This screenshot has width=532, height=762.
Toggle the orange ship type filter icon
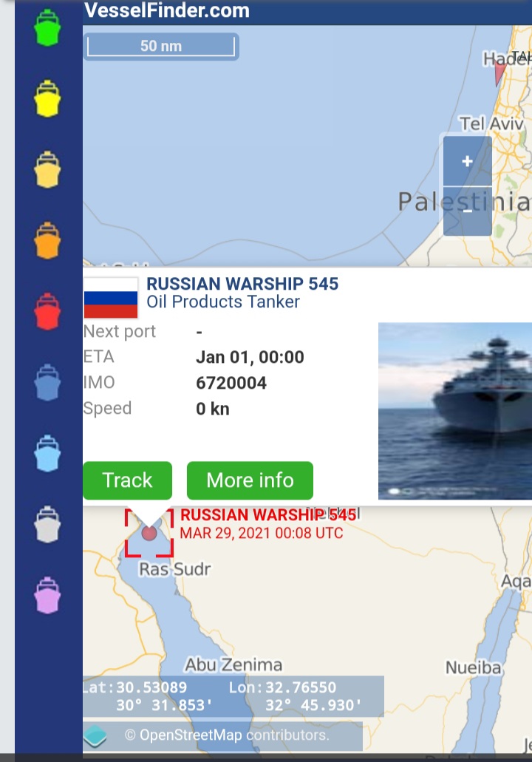pos(47,240)
